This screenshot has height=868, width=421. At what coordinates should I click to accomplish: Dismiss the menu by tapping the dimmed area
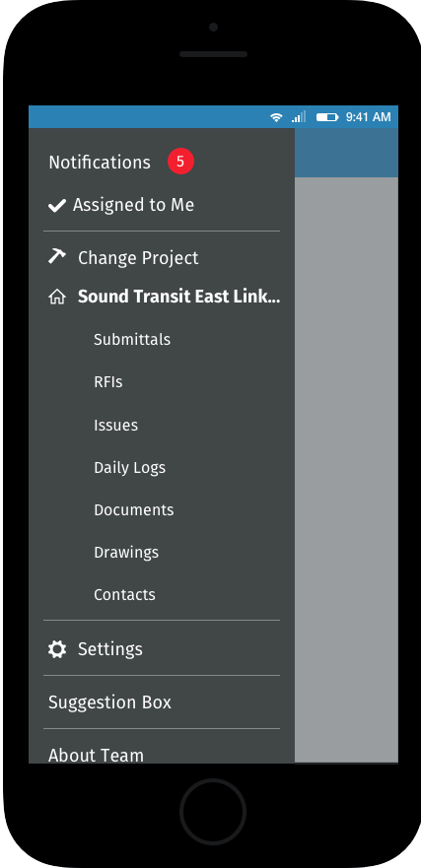pos(346,469)
